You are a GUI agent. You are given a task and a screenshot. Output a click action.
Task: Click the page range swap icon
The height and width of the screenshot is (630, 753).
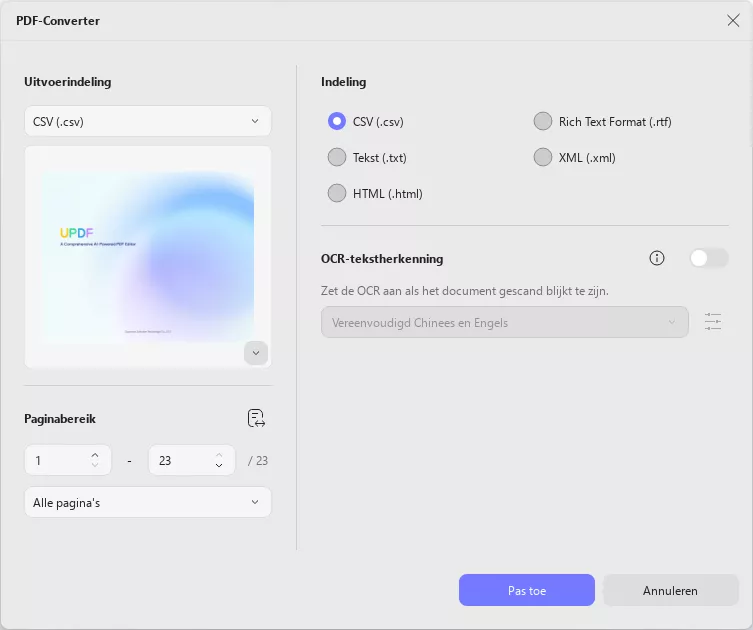click(256, 418)
